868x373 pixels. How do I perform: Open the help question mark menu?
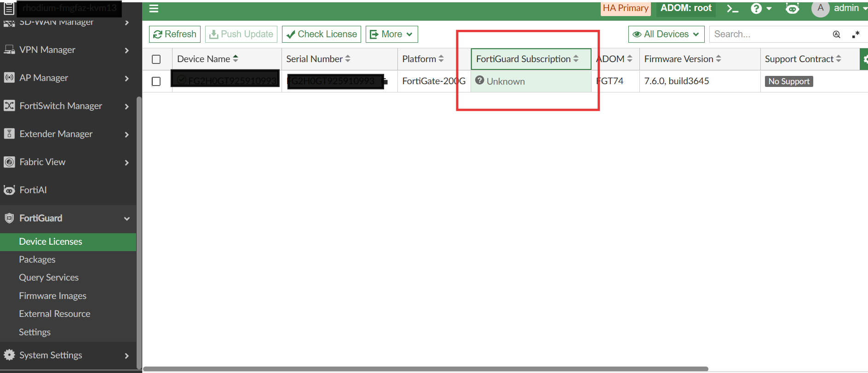click(761, 9)
